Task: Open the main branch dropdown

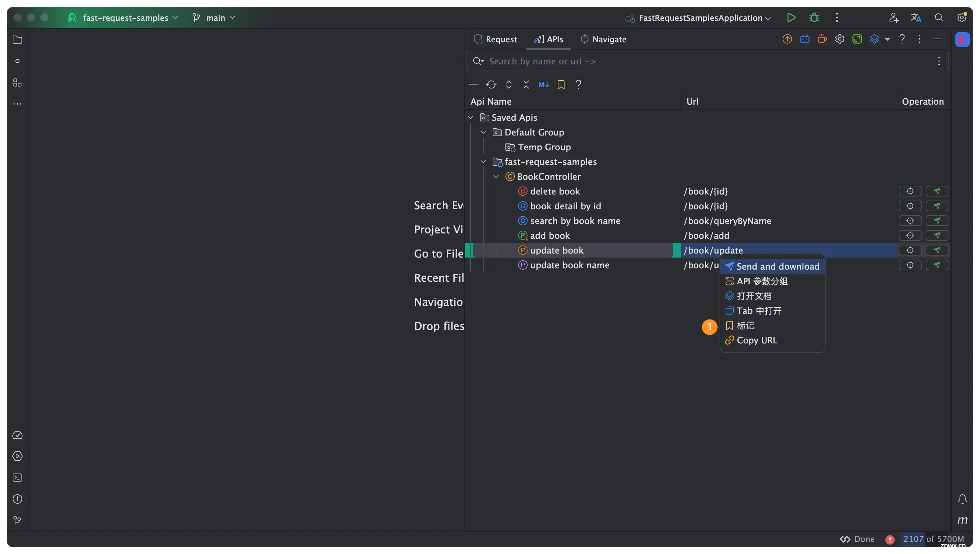Action: (213, 17)
